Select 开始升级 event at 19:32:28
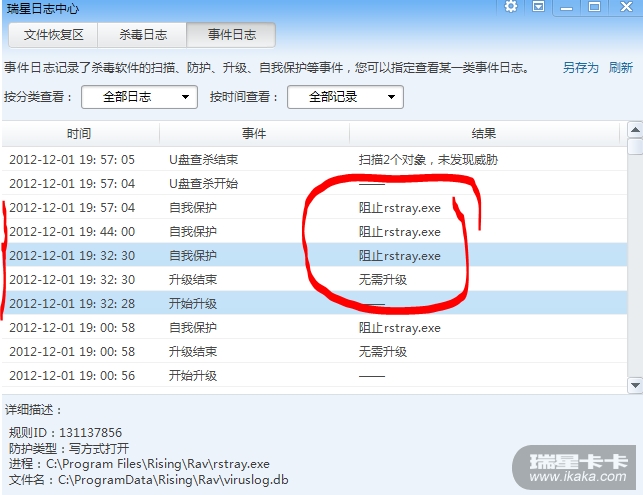Image resolution: width=643 pixels, height=495 pixels. click(x=193, y=303)
